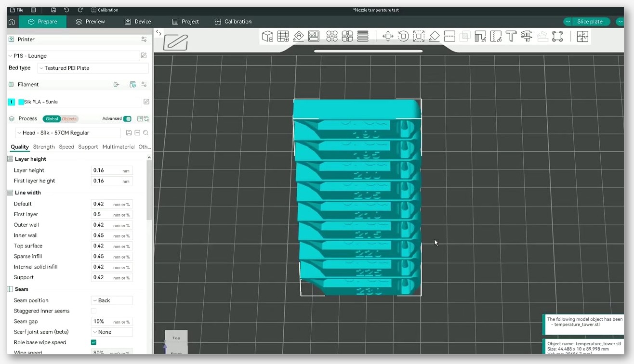Open variable layer height tool
This screenshot has width=634, height=364.
point(363,36)
